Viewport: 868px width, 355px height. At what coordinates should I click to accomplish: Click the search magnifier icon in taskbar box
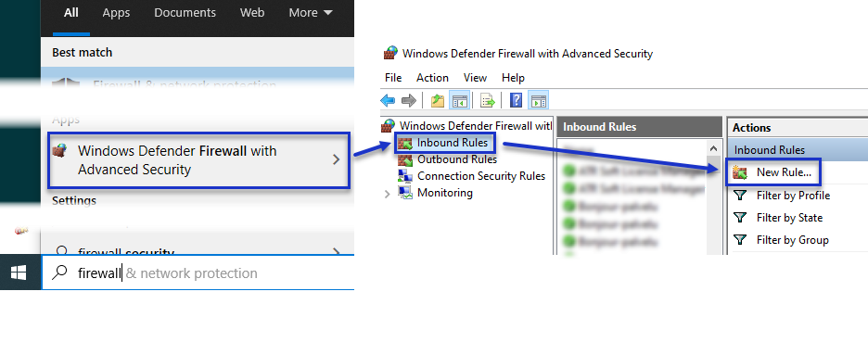pos(59,273)
